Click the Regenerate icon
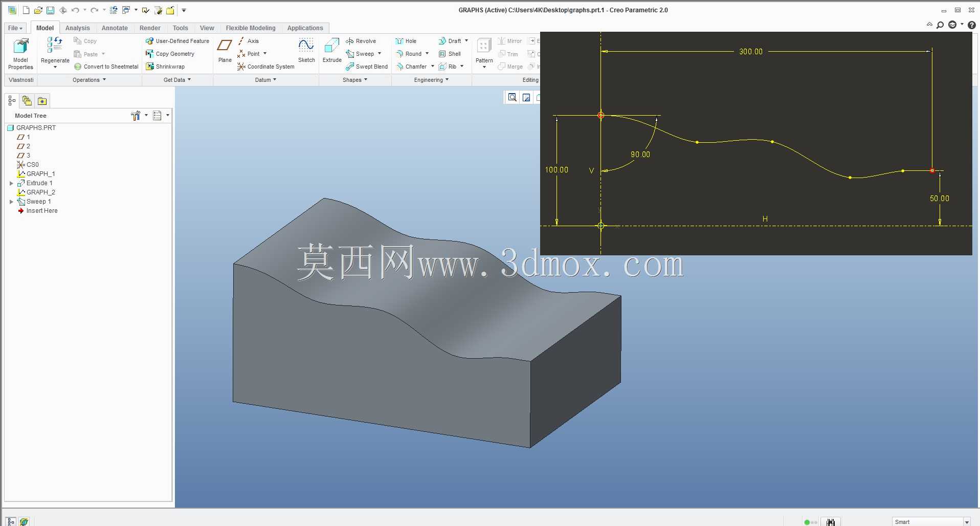Screen dimensions: 980x526 click(55, 45)
